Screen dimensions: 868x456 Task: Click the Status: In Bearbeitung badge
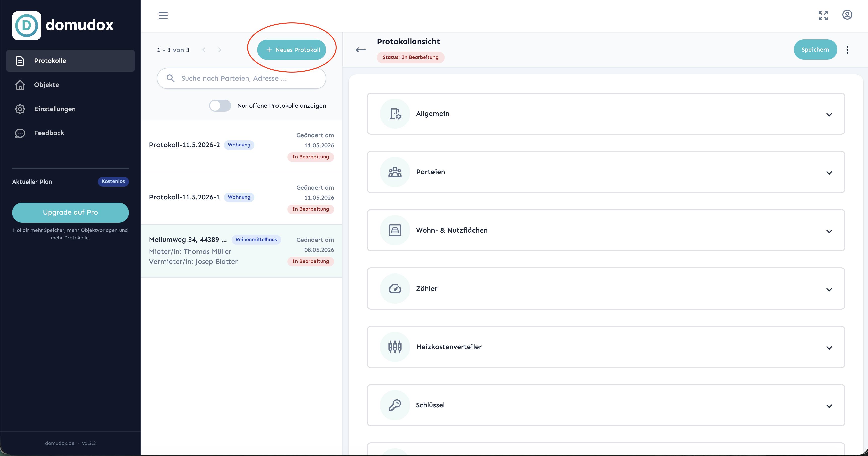tap(410, 57)
